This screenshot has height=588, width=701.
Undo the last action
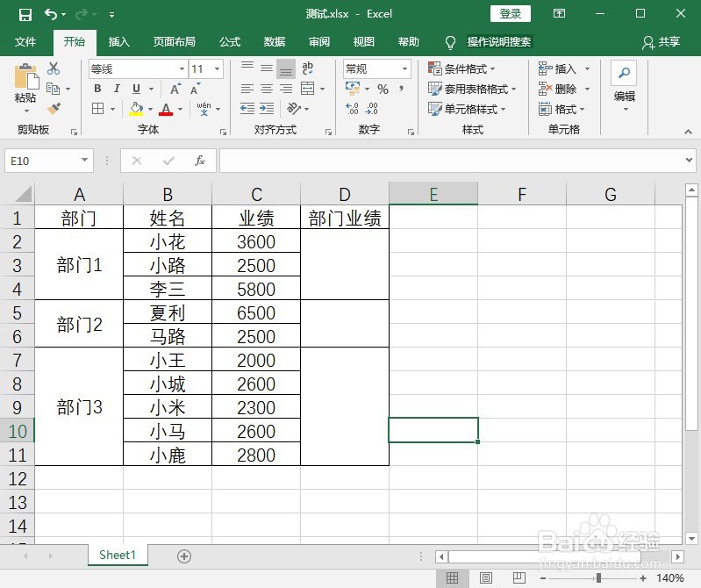tap(51, 14)
